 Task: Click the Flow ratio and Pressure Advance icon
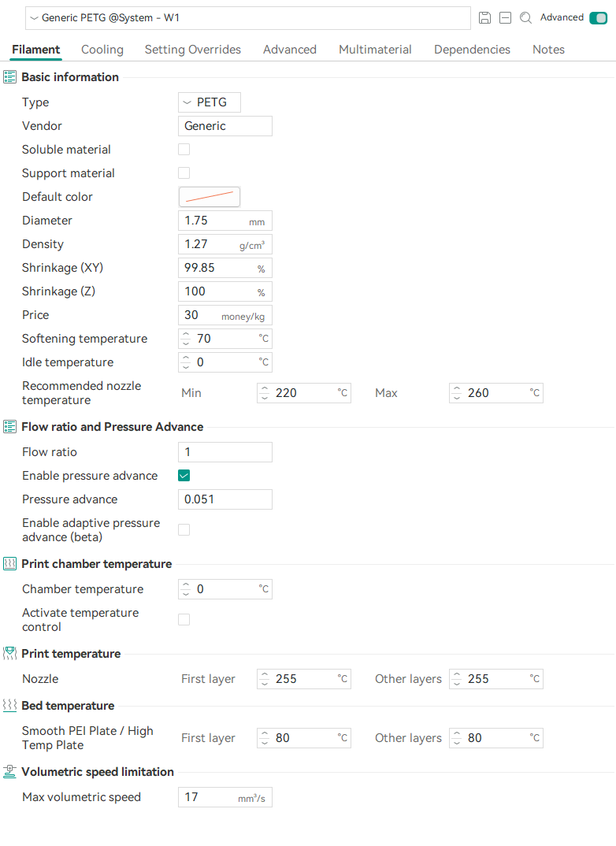(10, 427)
